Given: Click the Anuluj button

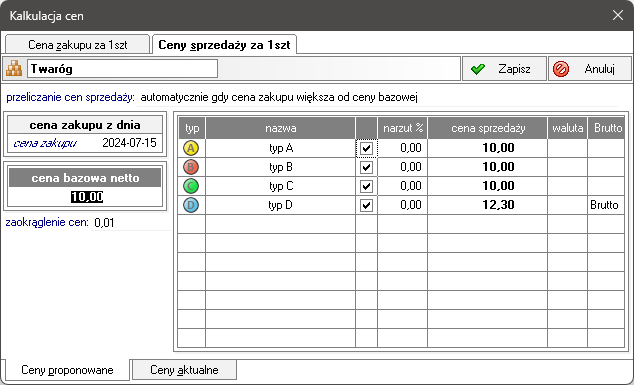Looking at the screenshot, I should point(590,69).
